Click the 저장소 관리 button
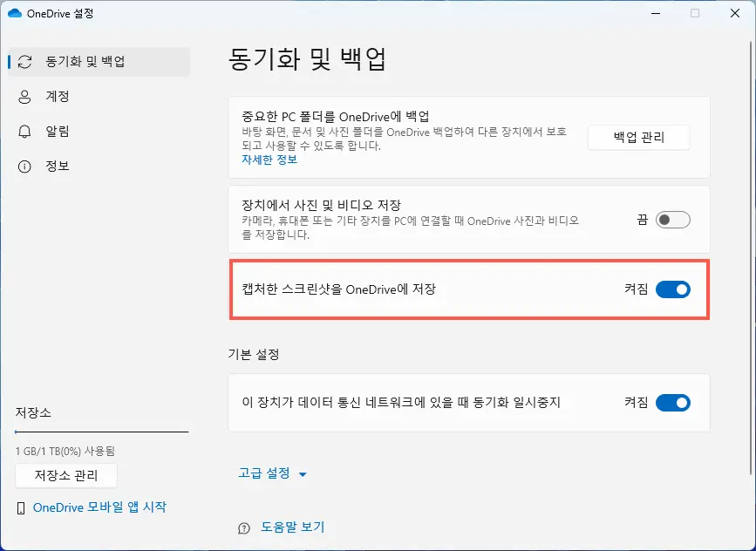The height and width of the screenshot is (551, 756). (x=66, y=476)
